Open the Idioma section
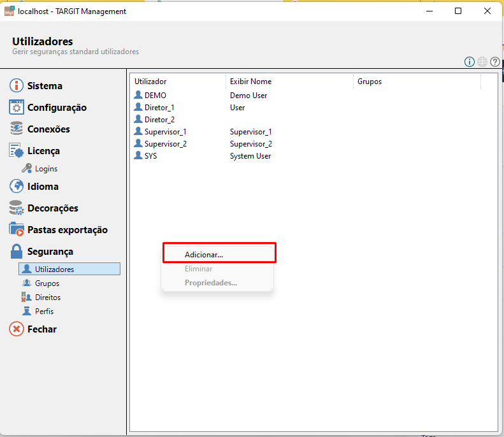This screenshot has height=437, width=504. pos(43,187)
